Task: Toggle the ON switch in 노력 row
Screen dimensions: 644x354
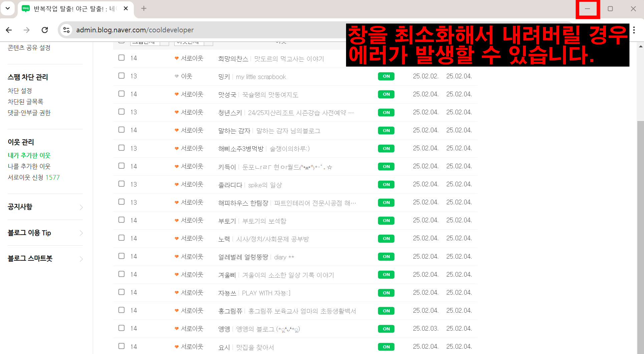Action: tap(386, 239)
